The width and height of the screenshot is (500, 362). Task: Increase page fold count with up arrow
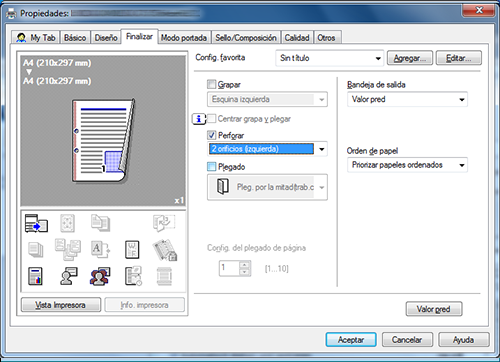pos(245,265)
